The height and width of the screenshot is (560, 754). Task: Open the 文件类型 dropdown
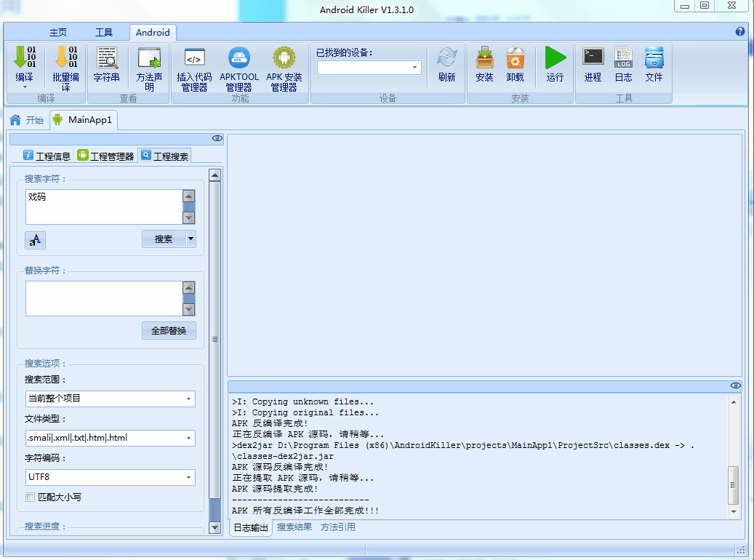tap(188, 438)
